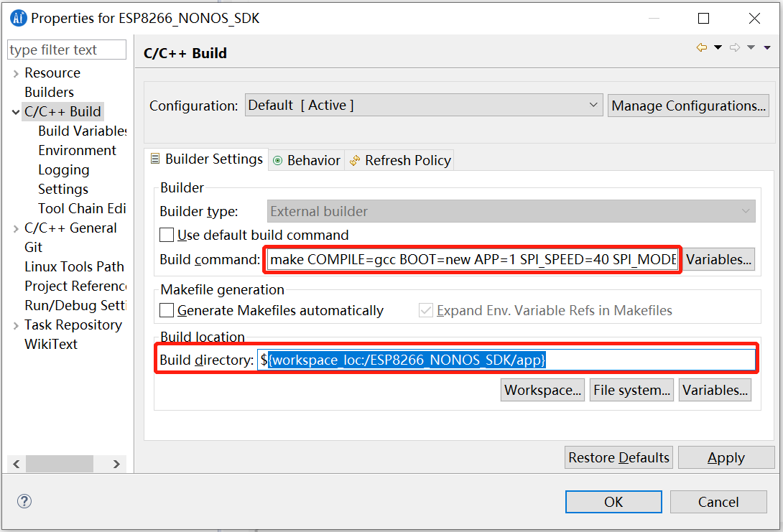Viewport: 783px width, 532px height.
Task: Expand the Resource tree node
Action: (x=16, y=73)
